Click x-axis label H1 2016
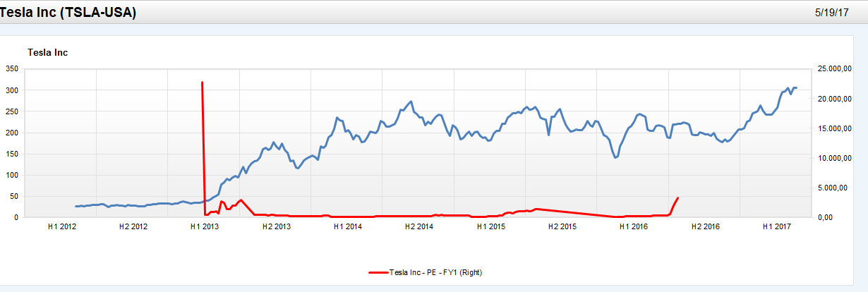The width and height of the screenshot is (868, 292). (634, 226)
